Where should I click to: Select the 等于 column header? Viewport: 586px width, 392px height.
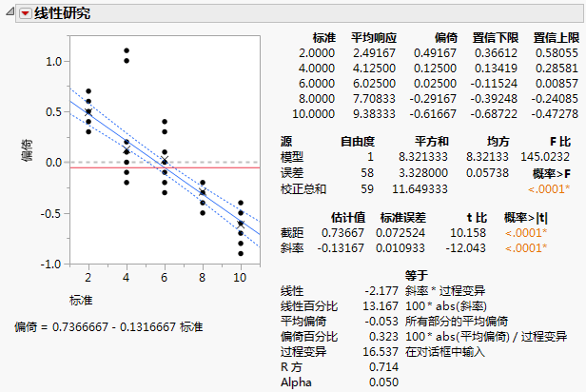[x=417, y=276]
